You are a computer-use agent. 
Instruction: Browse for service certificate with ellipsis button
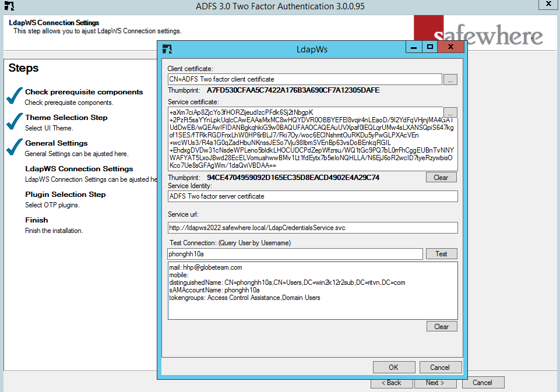point(450,112)
